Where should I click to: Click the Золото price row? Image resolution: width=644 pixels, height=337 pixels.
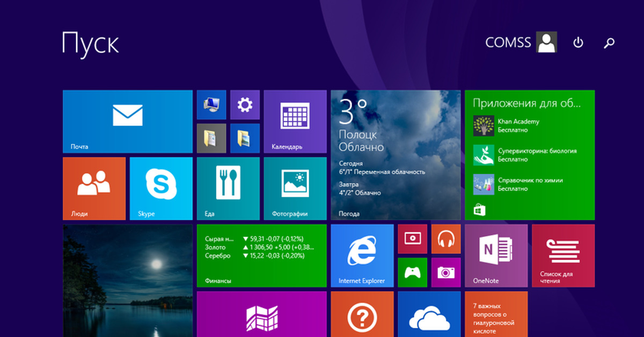click(x=259, y=247)
